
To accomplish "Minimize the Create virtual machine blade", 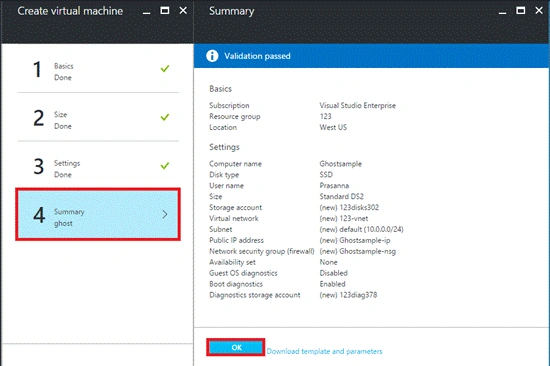I will click(147, 13).
